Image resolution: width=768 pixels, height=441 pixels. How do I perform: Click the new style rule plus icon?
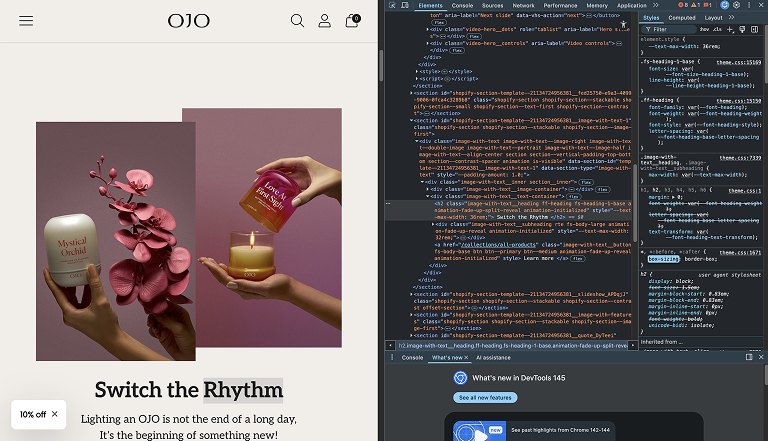click(x=730, y=30)
